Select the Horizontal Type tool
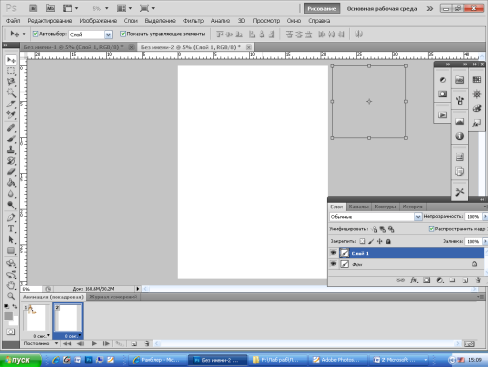This screenshot has height=367, width=488. coord(11,229)
